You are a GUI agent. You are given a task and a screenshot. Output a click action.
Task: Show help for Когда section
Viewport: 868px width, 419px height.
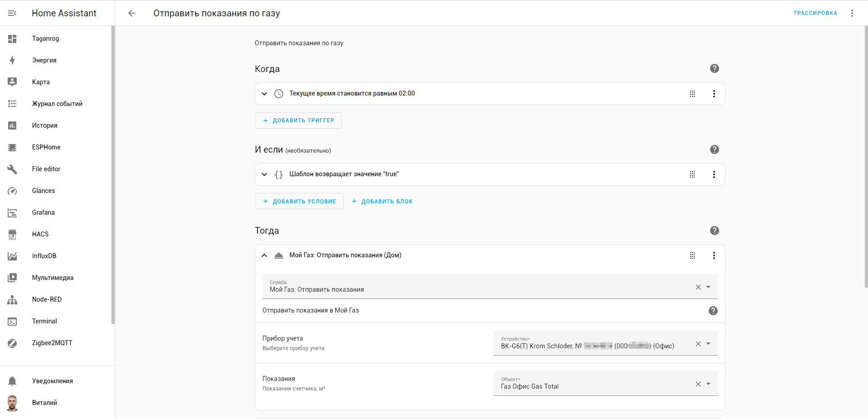pos(715,68)
